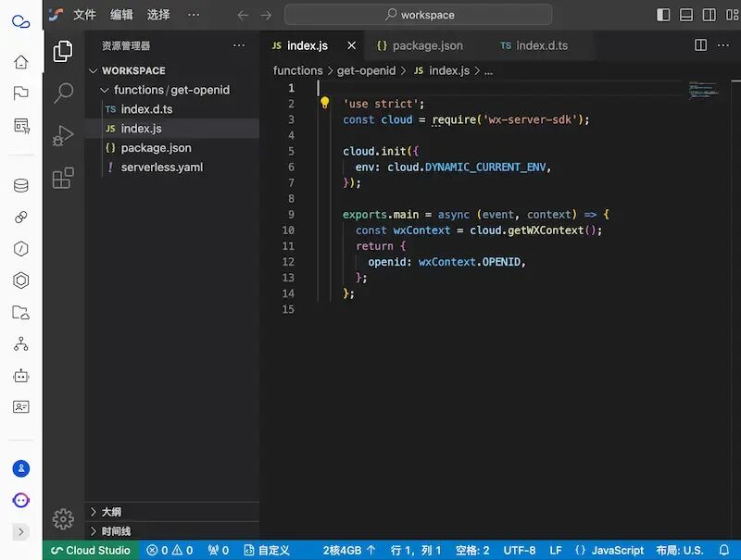This screenshot has width=741, height=560.
Task: Open the ID card icon in far-left sidebar
Action: (x=20, y=406)
